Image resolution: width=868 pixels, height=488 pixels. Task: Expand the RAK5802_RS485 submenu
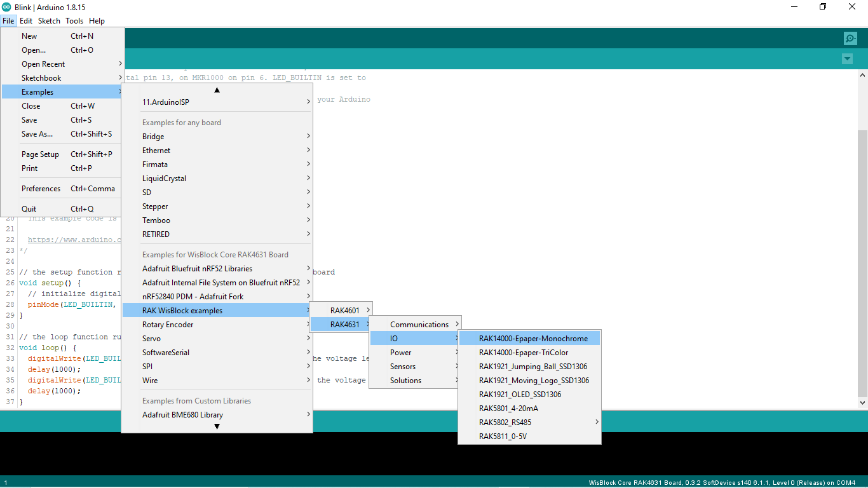[530, 423]
